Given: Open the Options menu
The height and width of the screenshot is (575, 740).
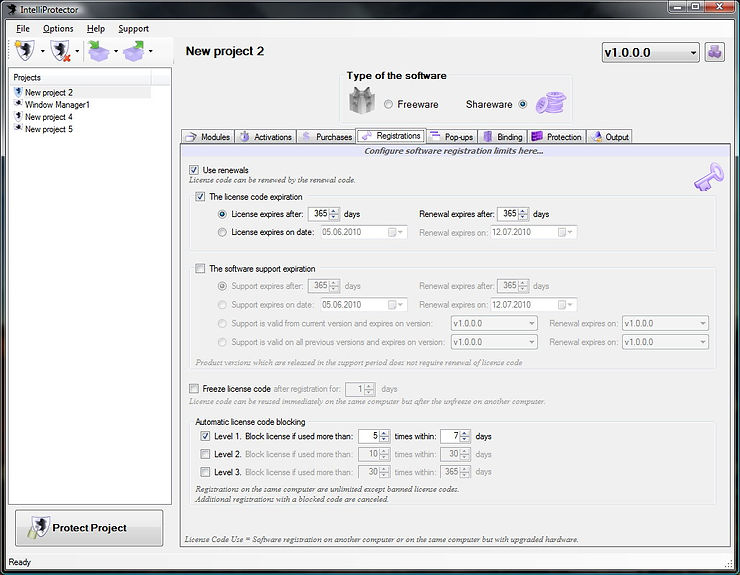Looking at the screenshot, I should pos(58,29).
